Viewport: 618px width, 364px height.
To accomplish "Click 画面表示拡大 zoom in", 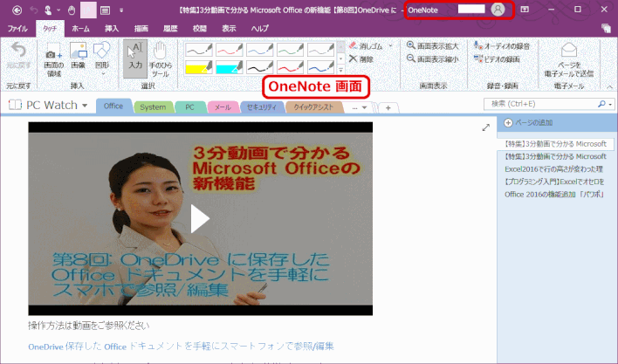I will [x=433, y=46].
